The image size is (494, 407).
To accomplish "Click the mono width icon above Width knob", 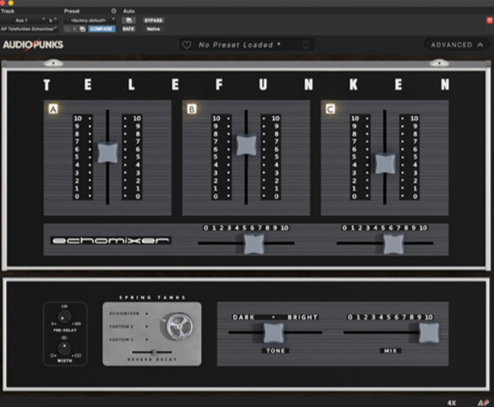I will 64,338.
